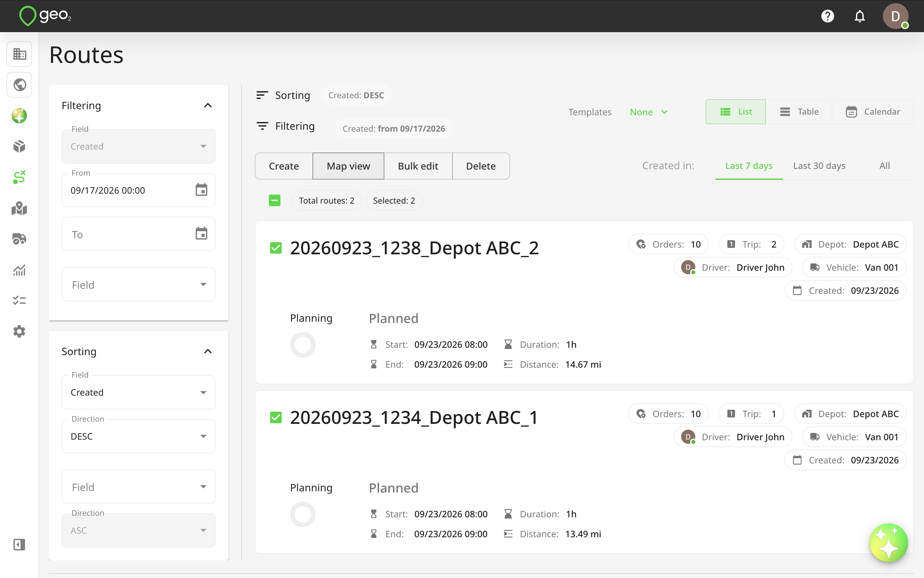Open the checklist sidebar icon
Image resolution: width=924 pixels, height=578 pixels.
20,301
